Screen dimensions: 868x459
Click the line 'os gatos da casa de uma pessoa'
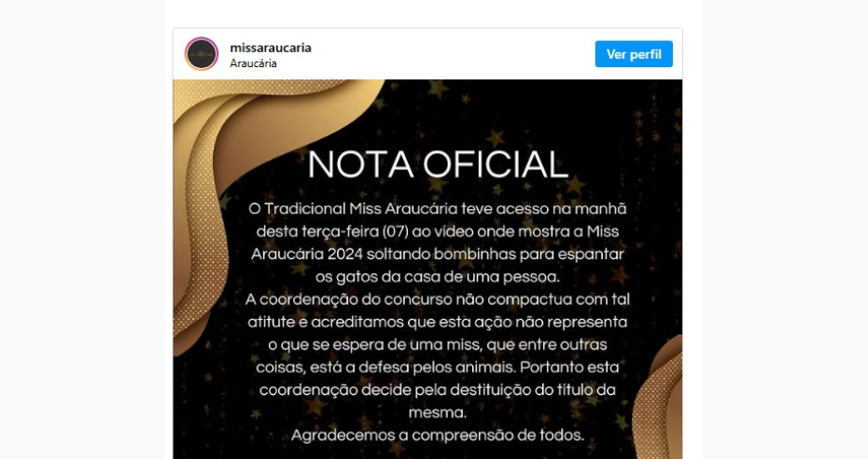(438, 276)
